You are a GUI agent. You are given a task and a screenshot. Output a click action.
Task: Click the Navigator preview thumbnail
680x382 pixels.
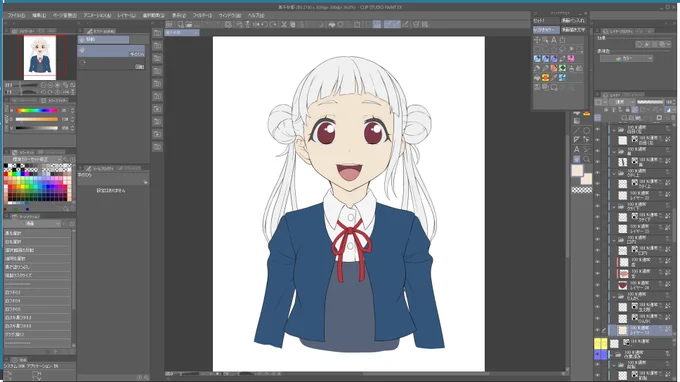(x=40, y=58)
